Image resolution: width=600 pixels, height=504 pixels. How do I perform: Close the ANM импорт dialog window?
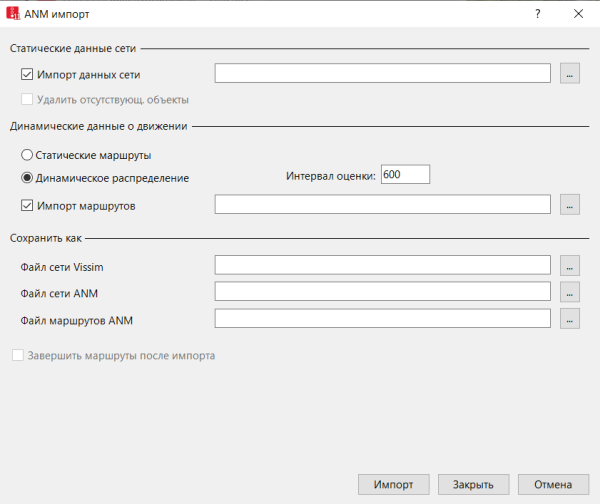click(578, 14)
